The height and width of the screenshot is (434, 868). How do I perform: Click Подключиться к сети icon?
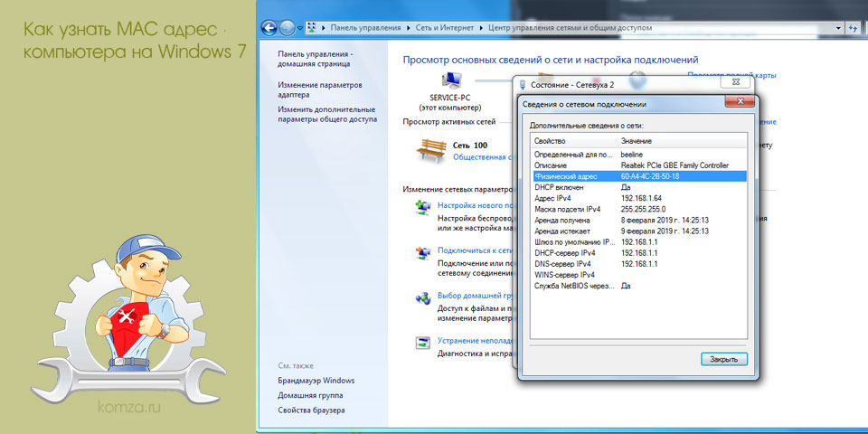[423, 253]
